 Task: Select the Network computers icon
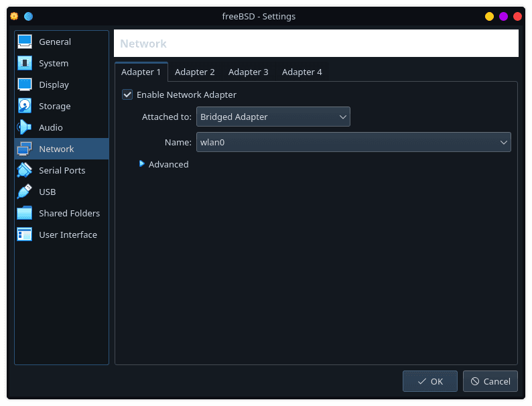point(25,149)
